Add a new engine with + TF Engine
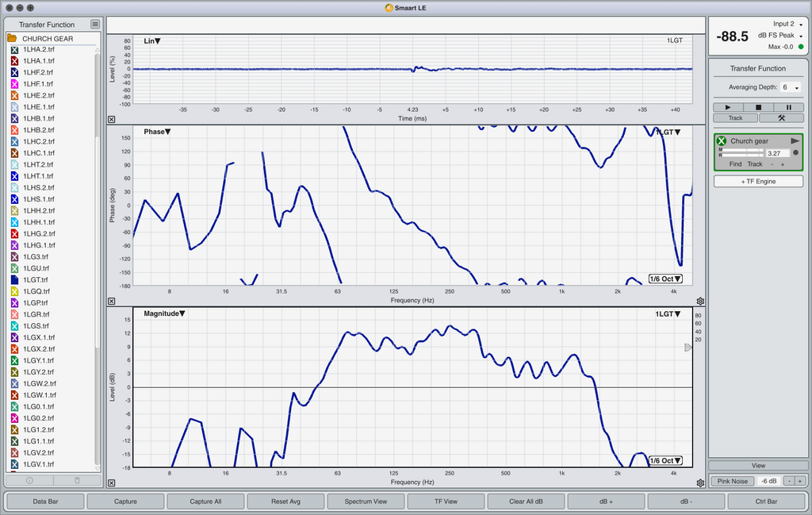Image resolution: width=812 pixels, height=515 pixels. (x=758, y=182)
